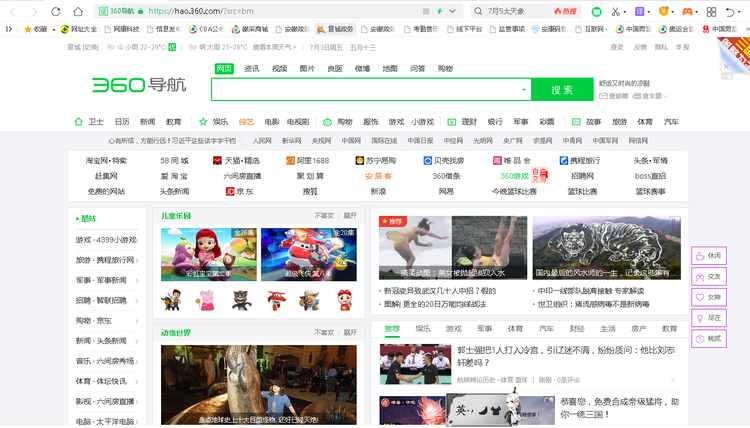Open the purple extension icon in toolbar
This screenshot has height=428, width=750.
point(640,11)
